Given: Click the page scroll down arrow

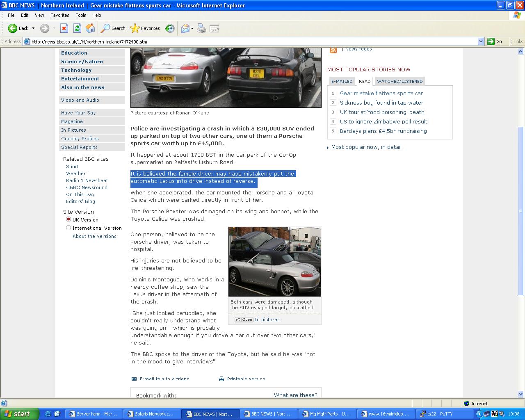Looking at the screenshot, I should [521, 394].
